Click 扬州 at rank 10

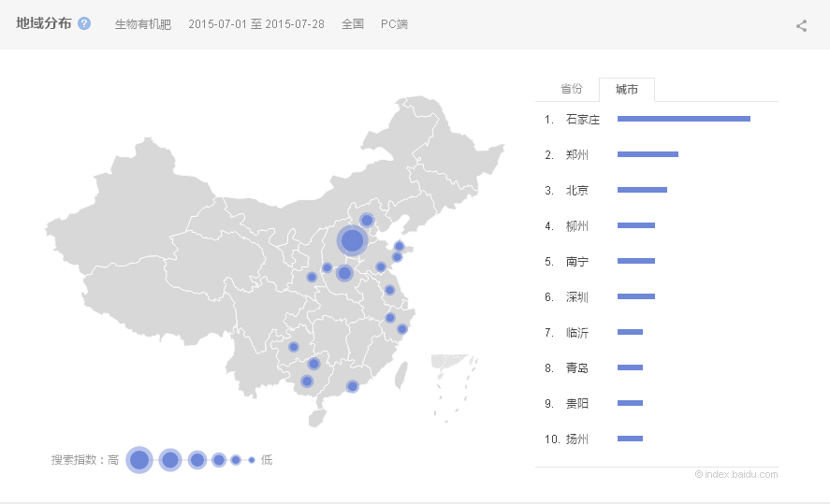[x=577, y=439]
